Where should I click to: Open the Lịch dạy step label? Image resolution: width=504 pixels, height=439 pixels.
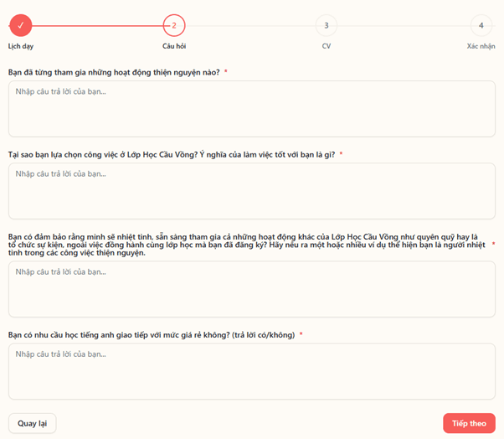coord(21,46)
